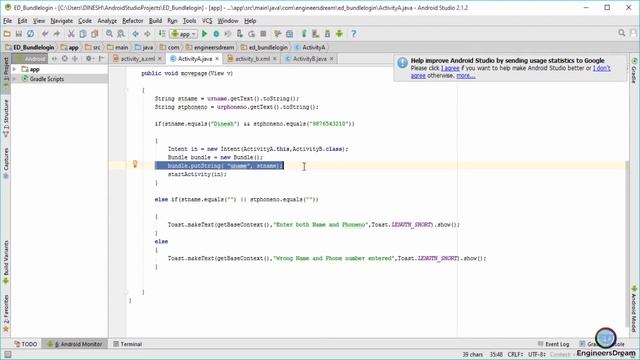Click the Search Everywhere magnifier icon
640x360 pixels.
622,33
